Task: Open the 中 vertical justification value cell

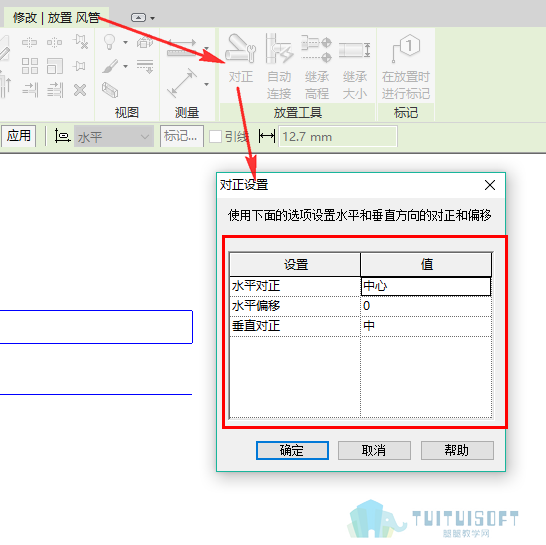Action: pyautogui.click(x=426, y=326)
